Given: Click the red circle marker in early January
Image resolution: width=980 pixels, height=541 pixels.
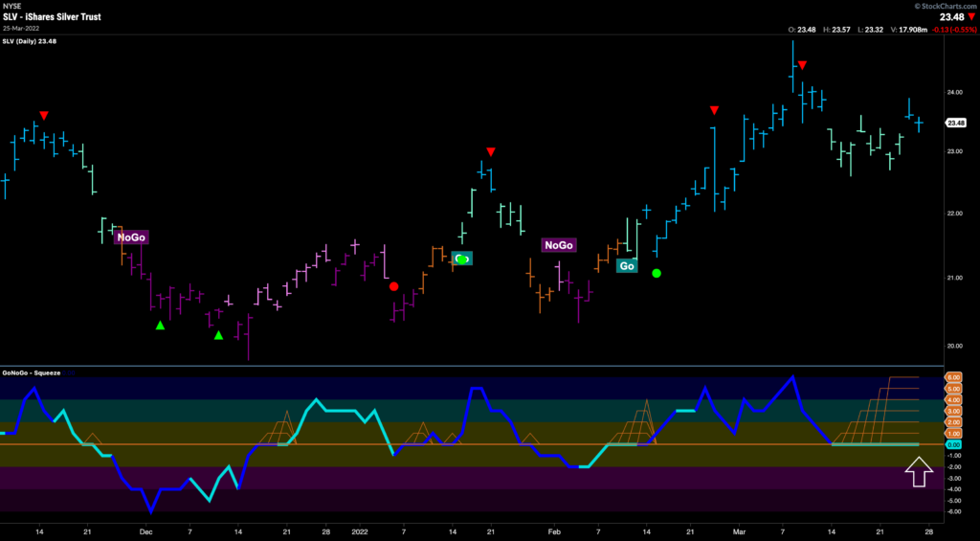Looking at the screenshot, I should tap(393, 286).
